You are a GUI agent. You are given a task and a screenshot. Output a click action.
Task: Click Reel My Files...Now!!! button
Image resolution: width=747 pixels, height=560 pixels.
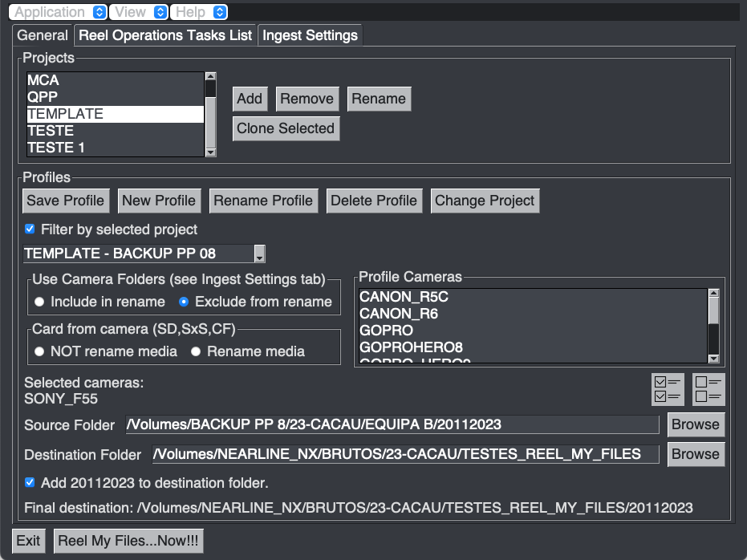(x=128, y=541)
